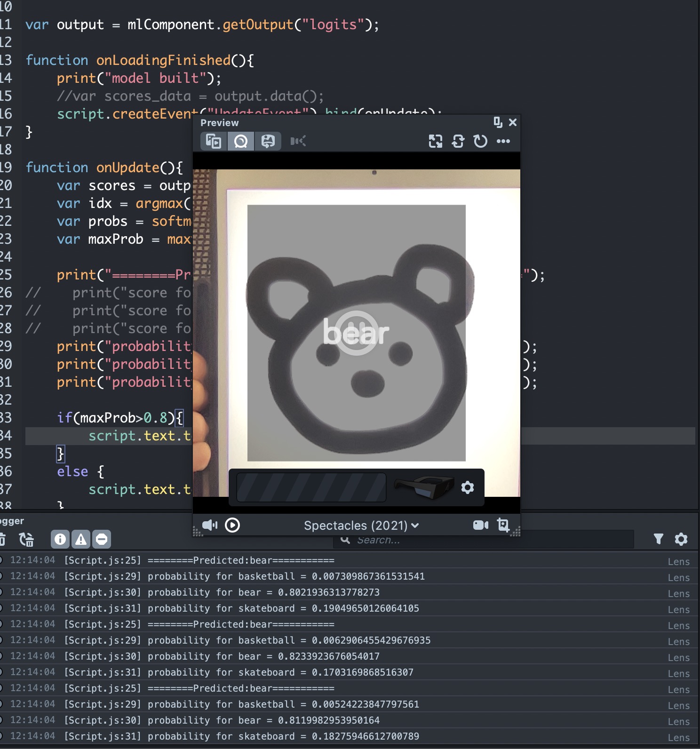700x749 pixels.
Task: Click the onUpdate function declaration
Action: coord(104,167)
